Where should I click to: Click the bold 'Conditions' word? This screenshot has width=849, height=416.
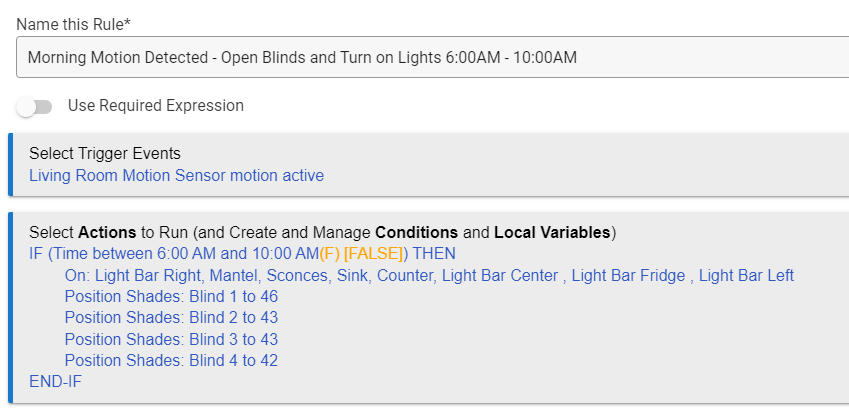pos(416,233)
